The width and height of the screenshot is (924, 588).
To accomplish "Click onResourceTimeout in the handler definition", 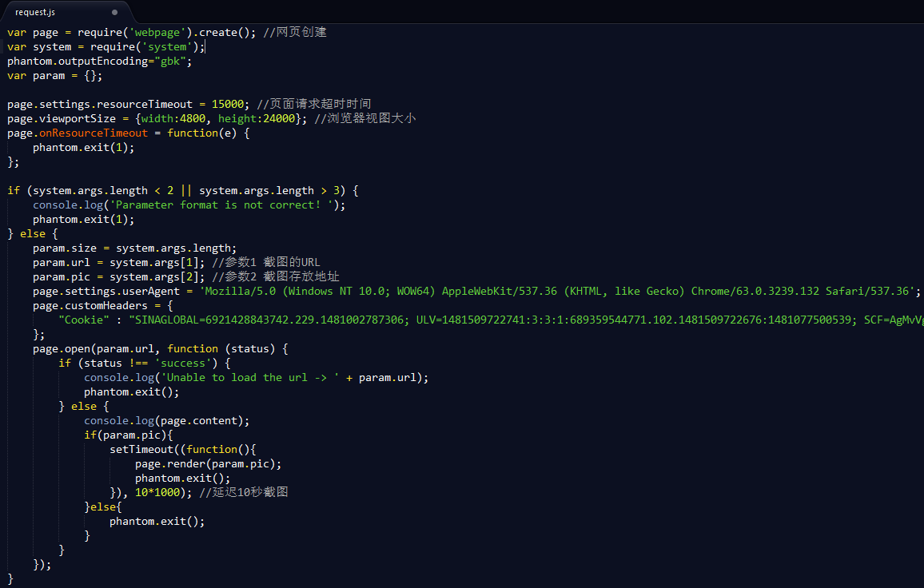I will (93, 133).
